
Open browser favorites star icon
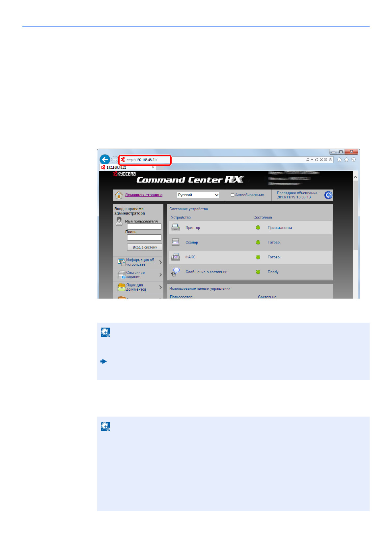click(346, 160)
